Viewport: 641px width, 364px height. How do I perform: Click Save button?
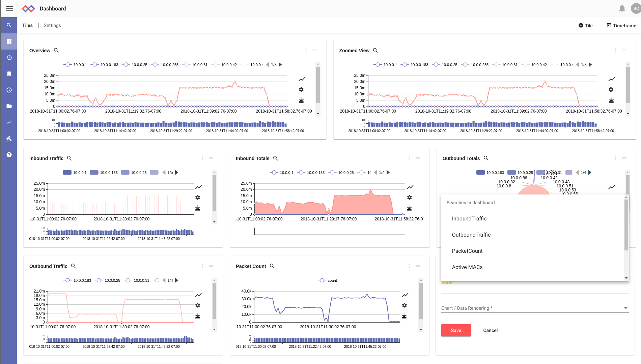click(x=456, y=330)
